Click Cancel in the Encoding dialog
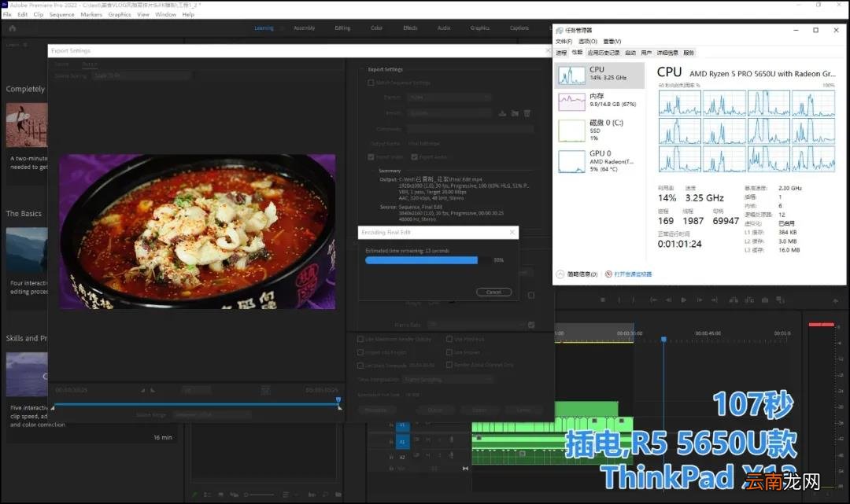 [493, 292]
